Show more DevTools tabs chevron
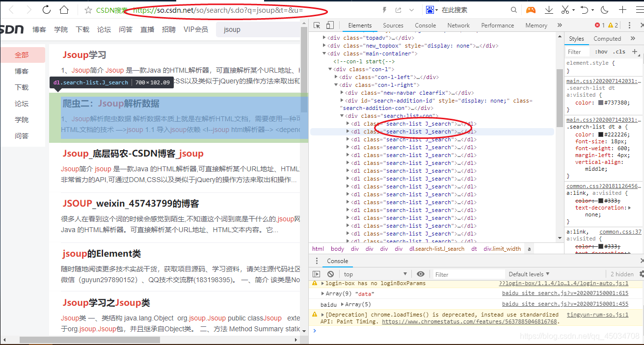644x345 pixels. [560, 25]
